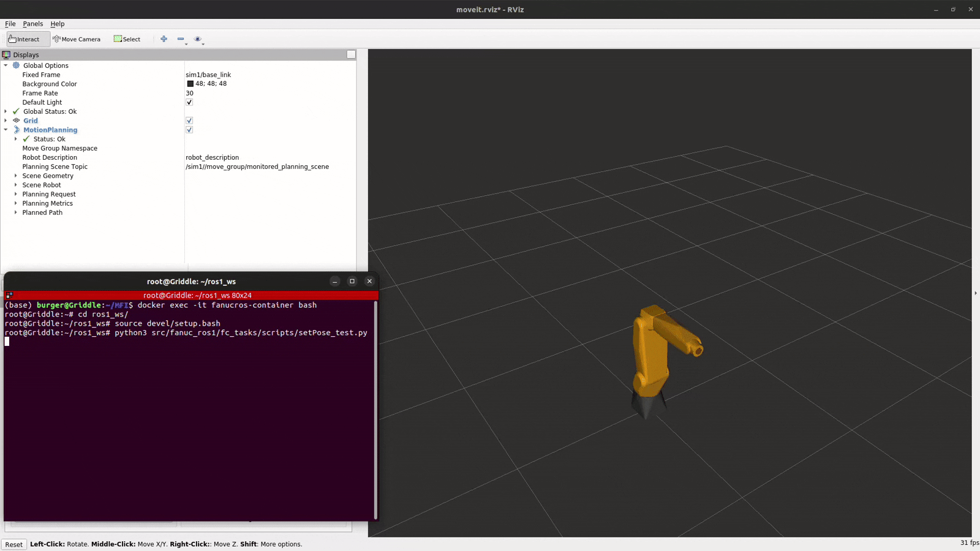The width and height of the screenshot is (980, 551).
Task: Click the Reset button in status bar
Action: point(13,544)
